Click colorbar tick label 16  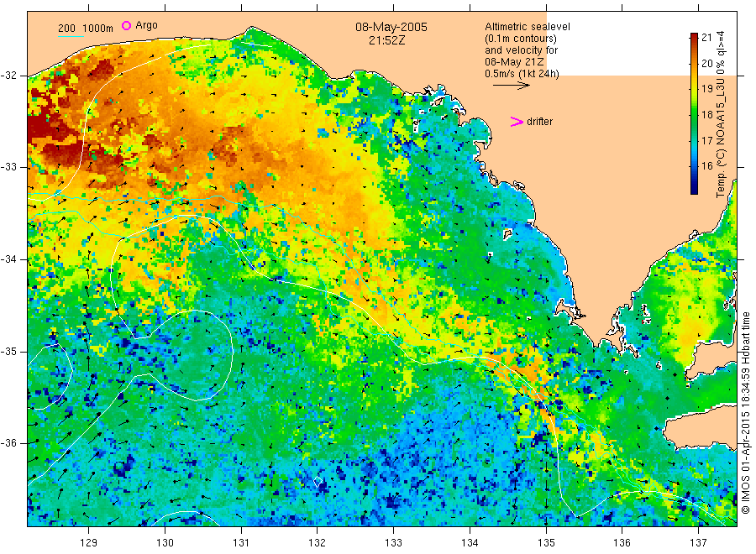706,165
